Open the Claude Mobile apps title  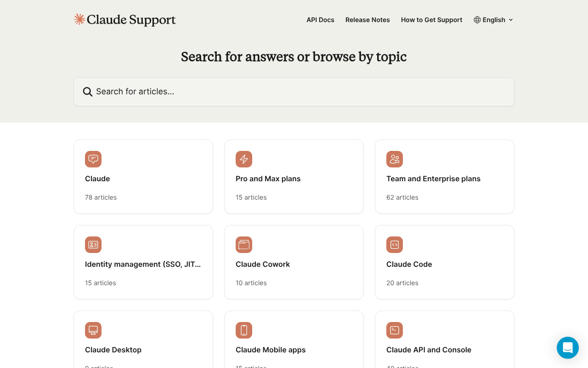pos(271,350)
